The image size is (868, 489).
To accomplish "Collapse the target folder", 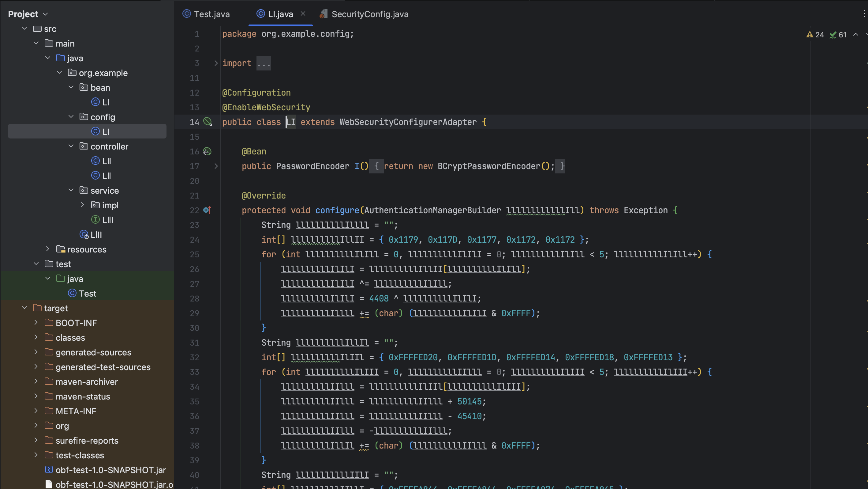I will tap(24, 308).
